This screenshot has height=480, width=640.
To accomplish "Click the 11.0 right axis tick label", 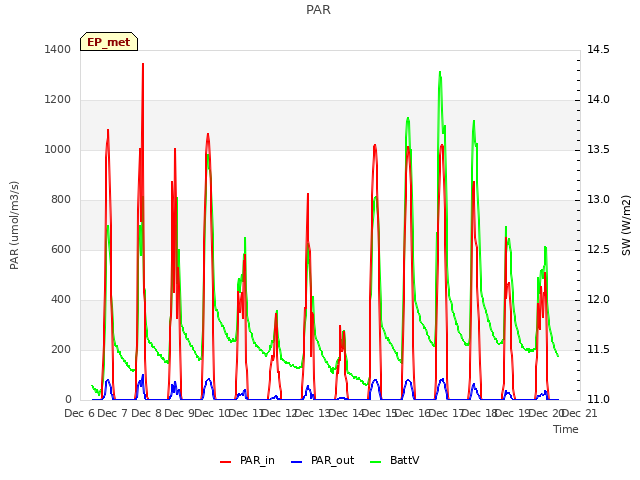I will (598, 400).
